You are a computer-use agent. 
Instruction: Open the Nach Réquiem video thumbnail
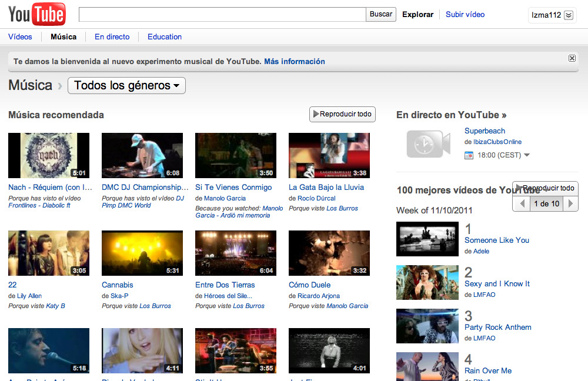tap(49, 155)
